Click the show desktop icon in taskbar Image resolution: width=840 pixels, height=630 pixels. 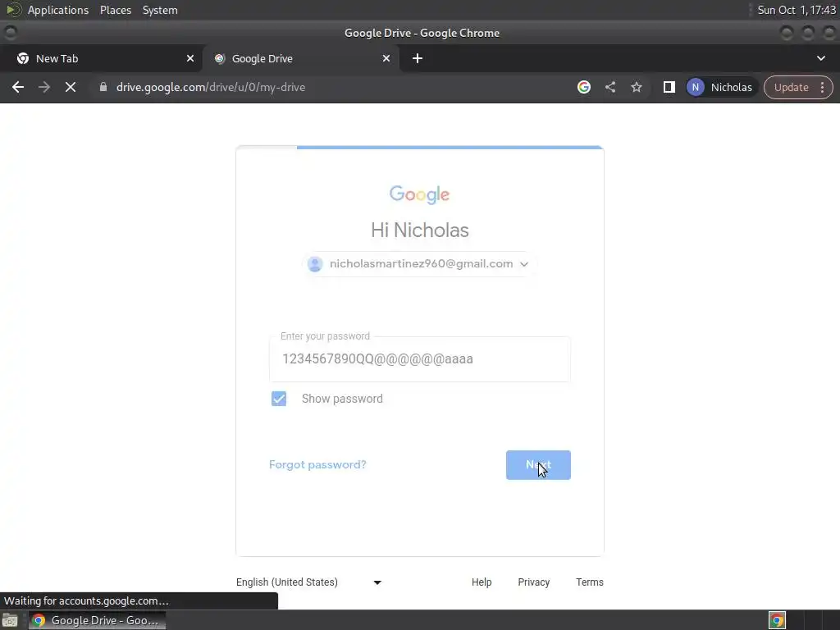tap(10, 620)
